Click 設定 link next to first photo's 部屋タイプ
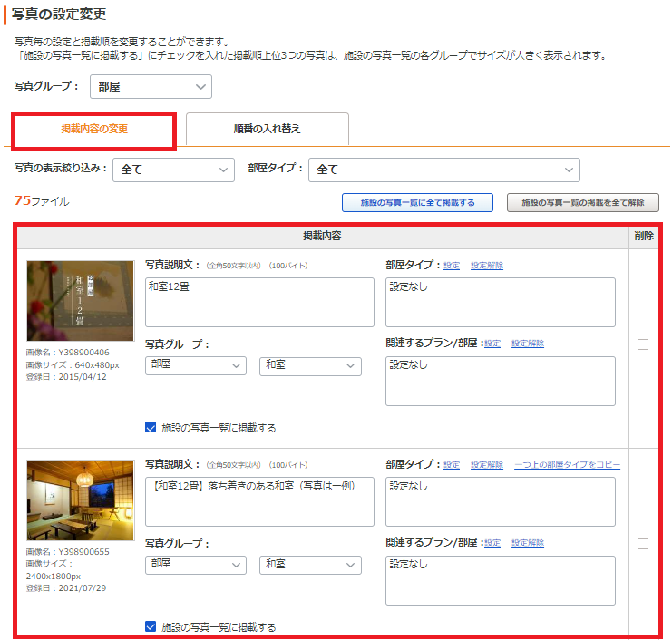 point(452,266)
